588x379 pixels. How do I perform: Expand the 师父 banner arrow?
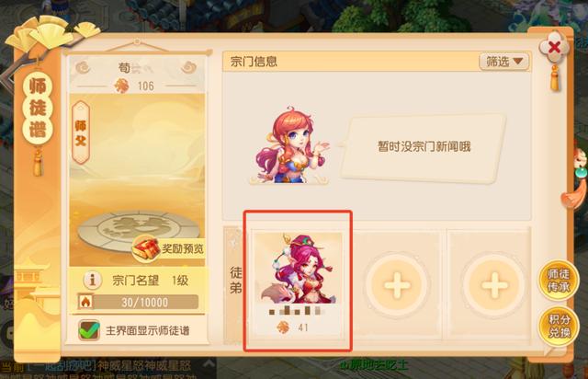81,108
